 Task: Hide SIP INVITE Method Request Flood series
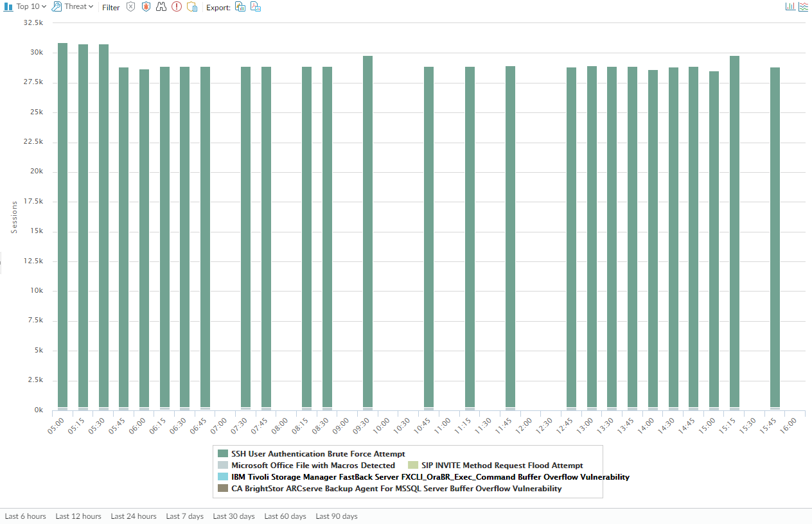click(502, 466)
